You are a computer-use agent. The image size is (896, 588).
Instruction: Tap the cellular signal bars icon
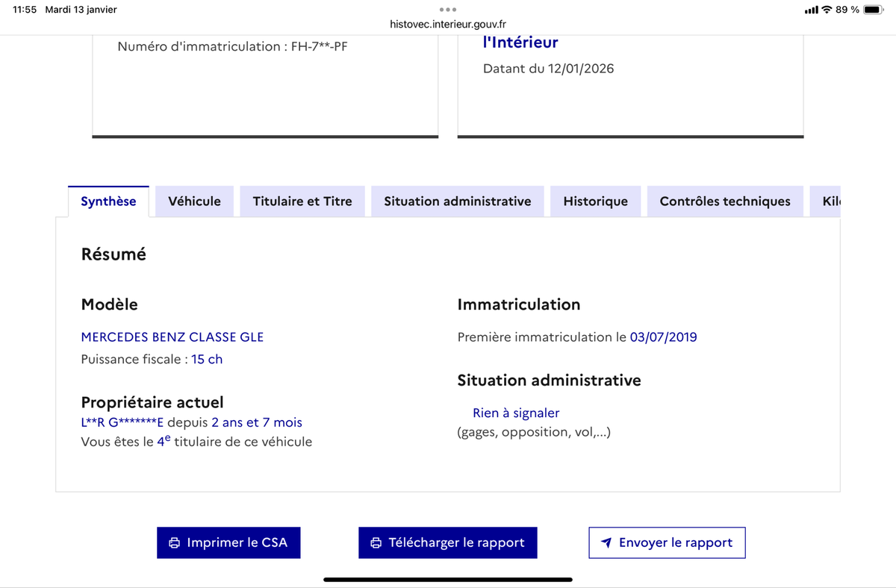tap(811, 10)
